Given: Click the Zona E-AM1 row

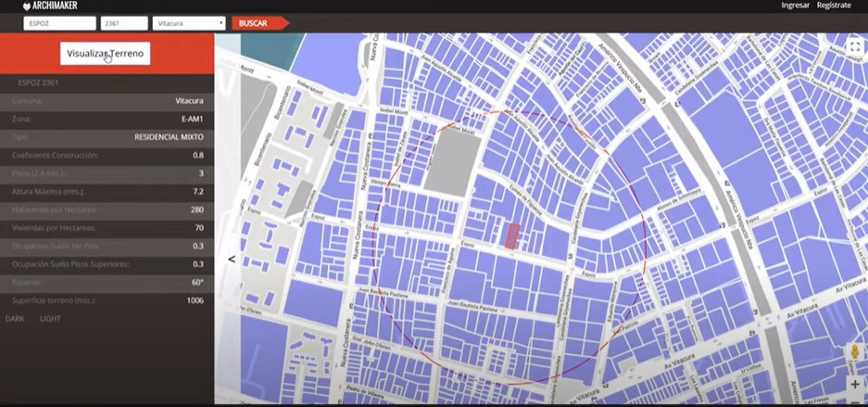Looking at the screenshot, I should pos(107,120).
